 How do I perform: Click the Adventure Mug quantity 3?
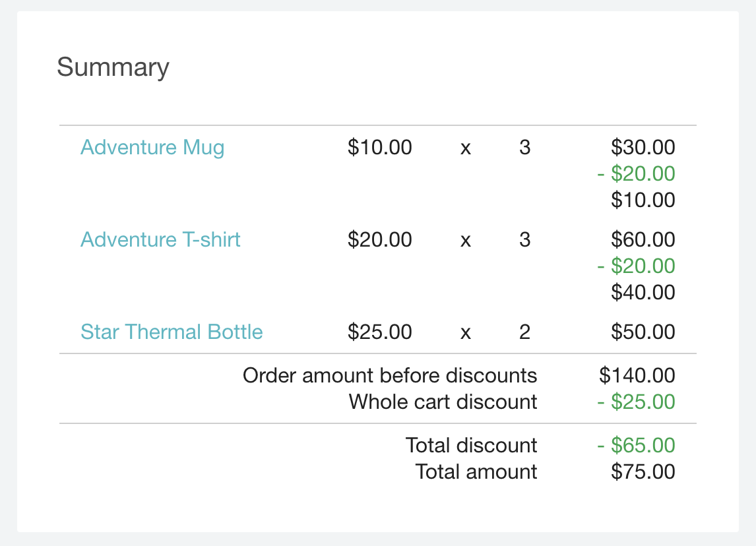[x=524, y=147]
